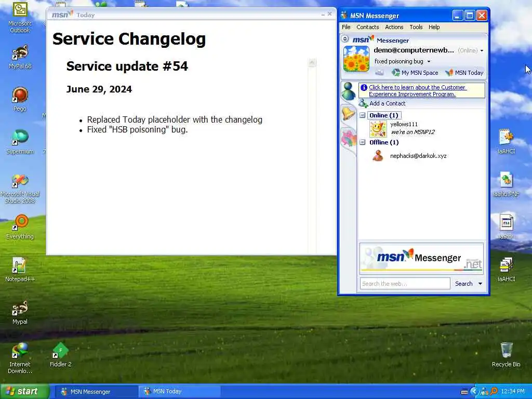Select the Pego desktop icon
This screenshot has height=399, width=532.
click(x=20, y=99)
